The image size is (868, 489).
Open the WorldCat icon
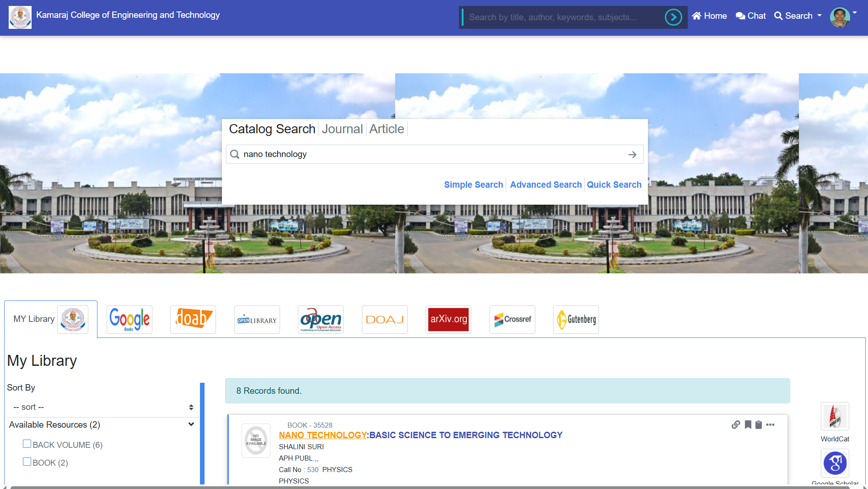point(835,416)
